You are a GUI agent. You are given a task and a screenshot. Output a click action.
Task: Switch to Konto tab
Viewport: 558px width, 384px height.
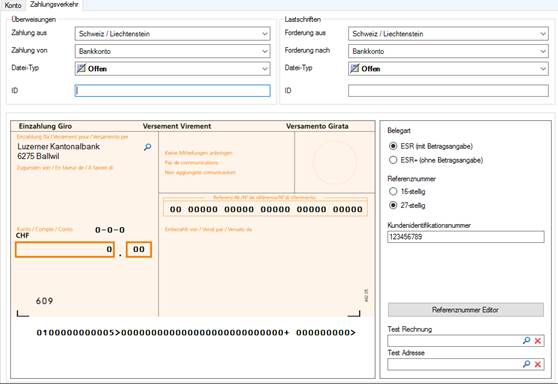click(x=13, y=5)
